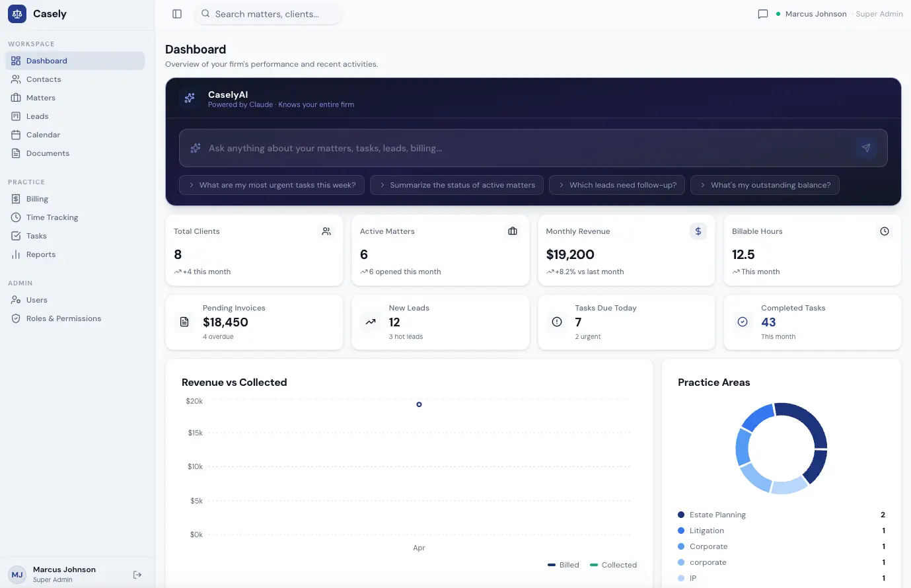Toggle the Billed legend item
Image resolution: width=911 pixels, height=588 pixels.
564,565
